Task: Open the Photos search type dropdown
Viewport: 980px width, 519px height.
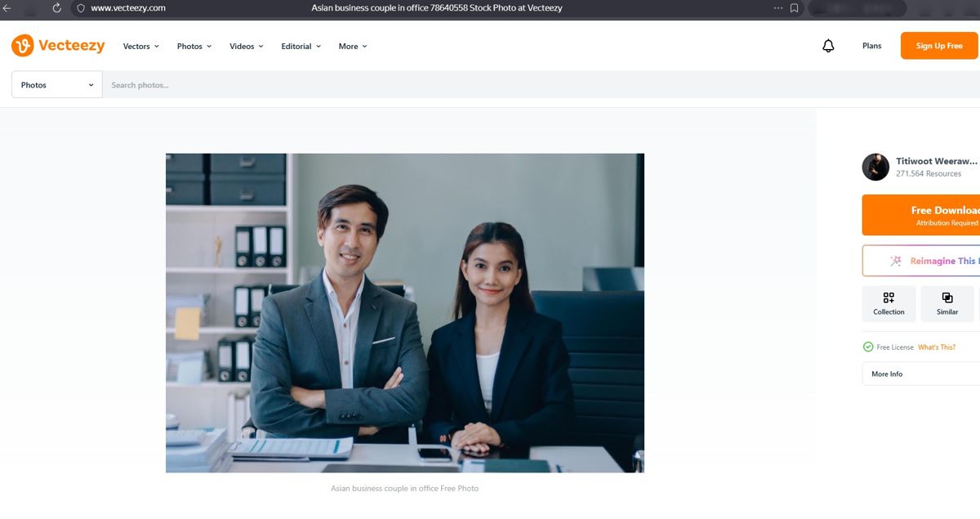Action: point(57,85)
